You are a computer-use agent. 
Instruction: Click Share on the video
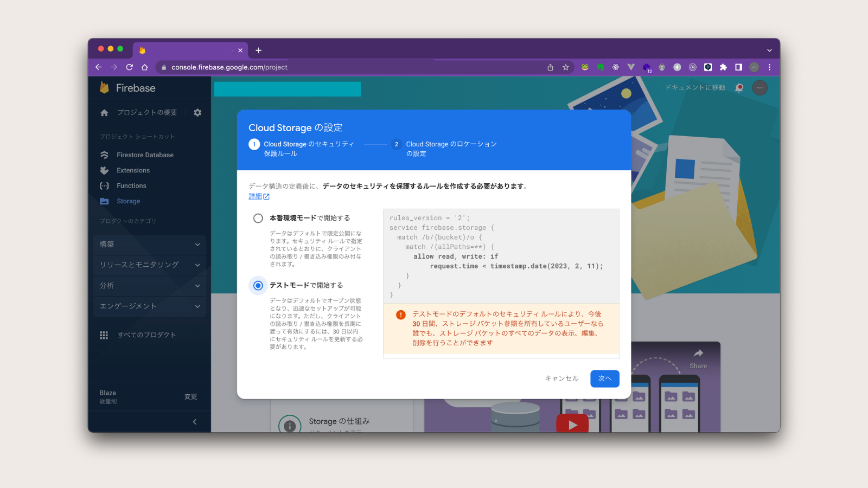coord(698,359)
